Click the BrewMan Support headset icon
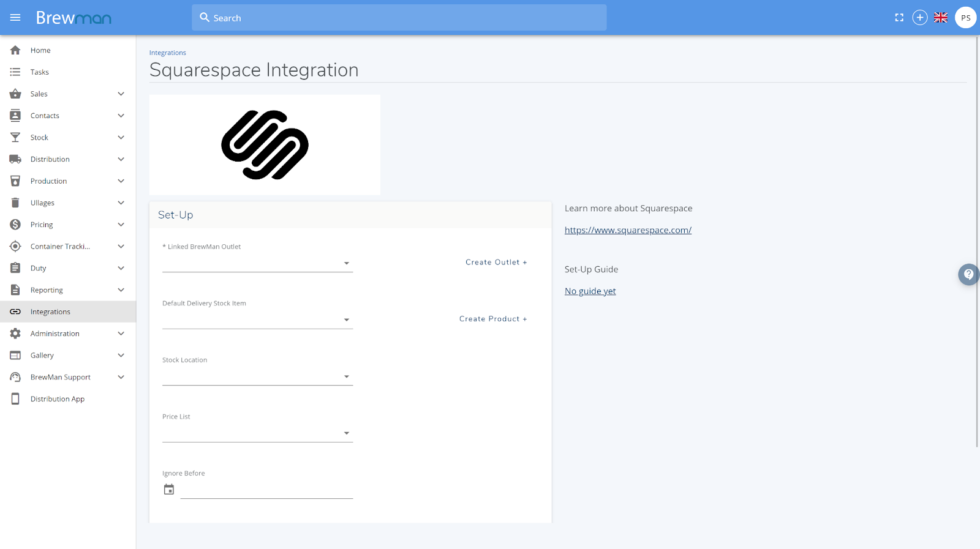 (15, 377)
